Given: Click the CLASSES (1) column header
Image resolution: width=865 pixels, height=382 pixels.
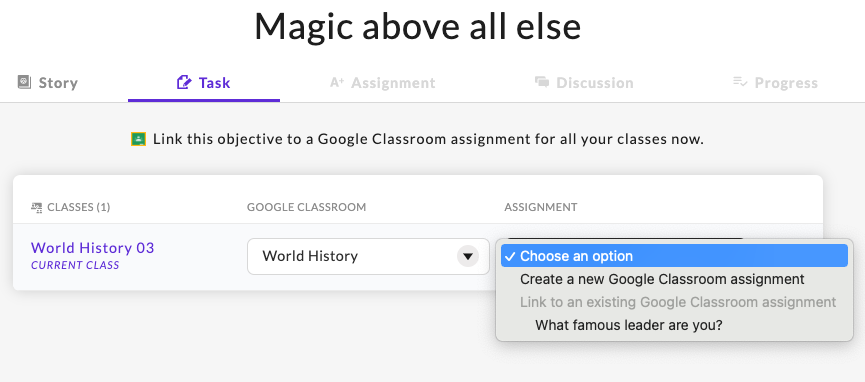Looking at the screenshot, I should point(79,207).
